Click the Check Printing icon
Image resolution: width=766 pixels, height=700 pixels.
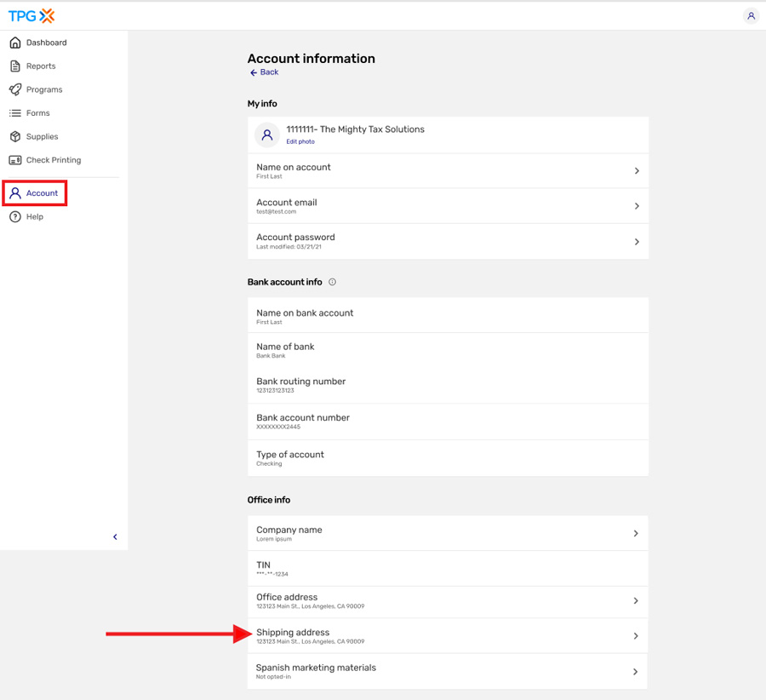(x=15, y=160)
